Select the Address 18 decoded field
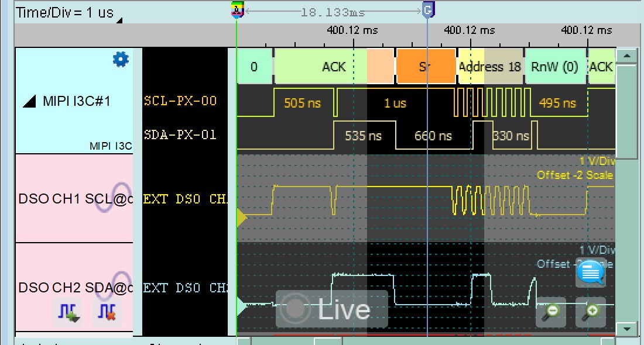 [491, 67]
